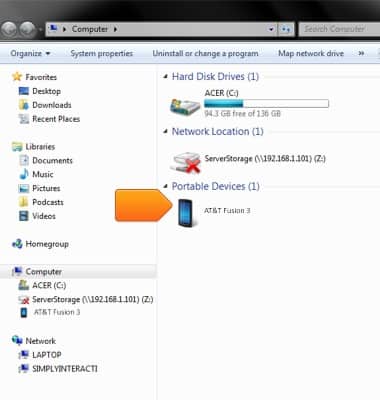Click the ACER (C:) hard drive icon in main pane
This screenshot has width=380, height=400.
(x=185, y=106)
